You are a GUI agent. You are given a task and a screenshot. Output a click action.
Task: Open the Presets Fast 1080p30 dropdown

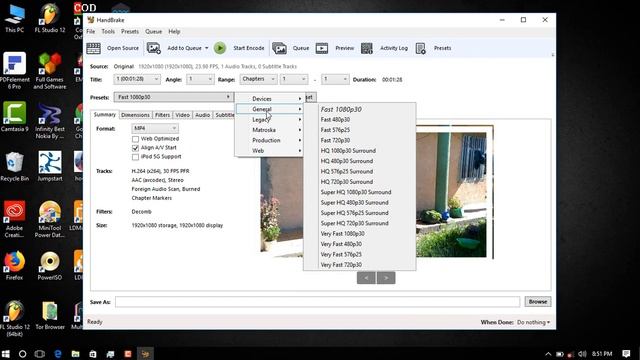(x=173, y=97)
